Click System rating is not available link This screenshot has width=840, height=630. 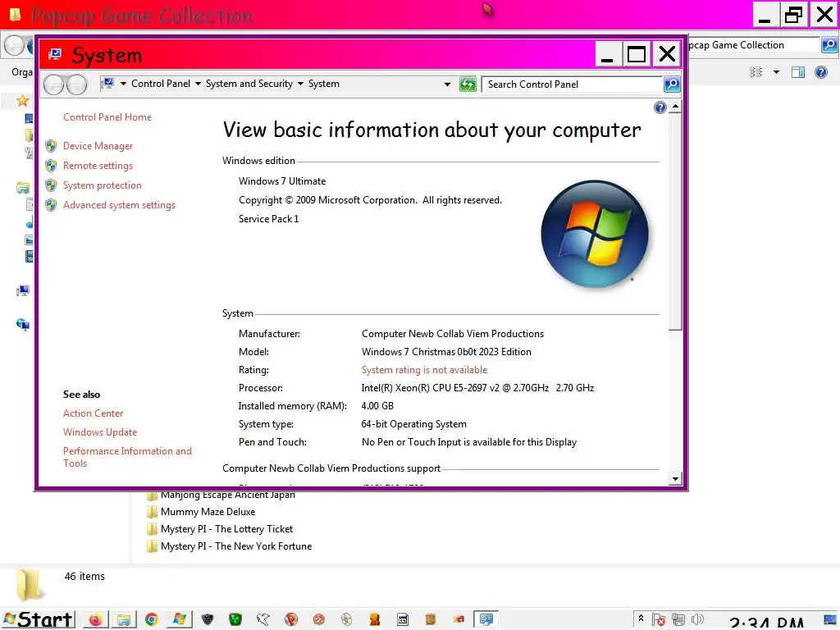424,370
